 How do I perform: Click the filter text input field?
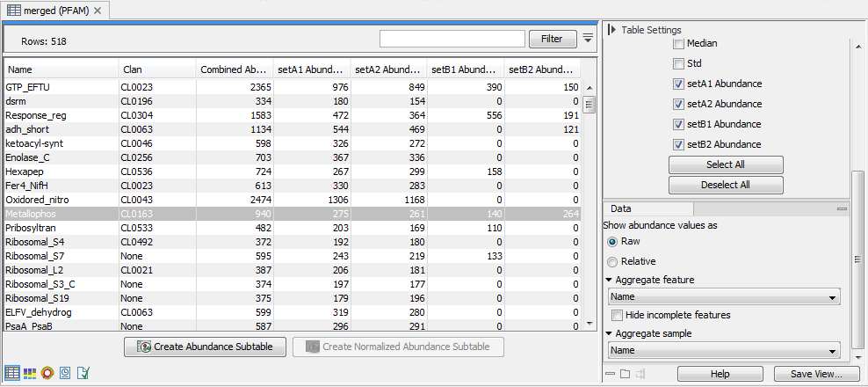pyautogui.click(x=452, y=39)
